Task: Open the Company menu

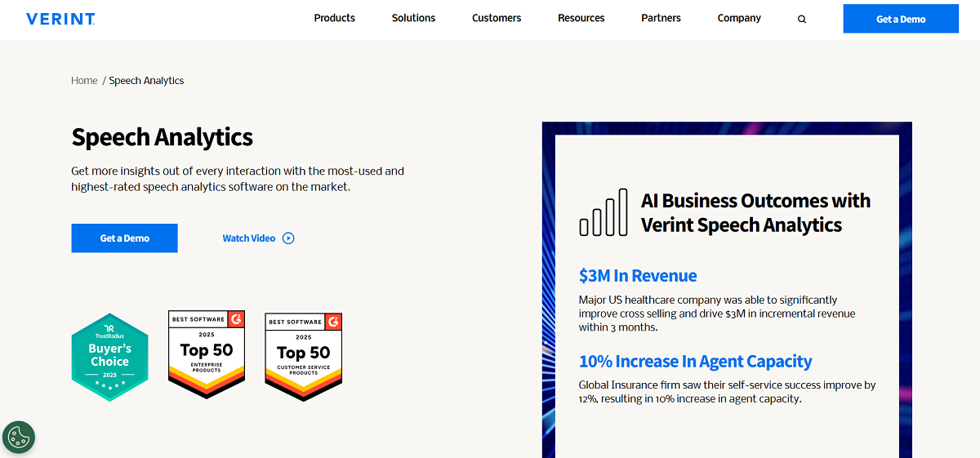Action: point(739,18)
